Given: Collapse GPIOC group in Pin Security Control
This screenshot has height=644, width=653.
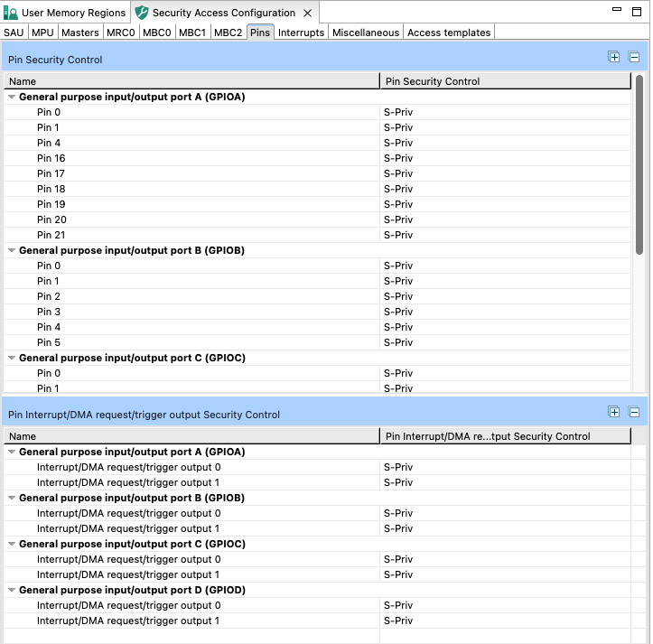Looking at the screenshot, I should [12, 358].
